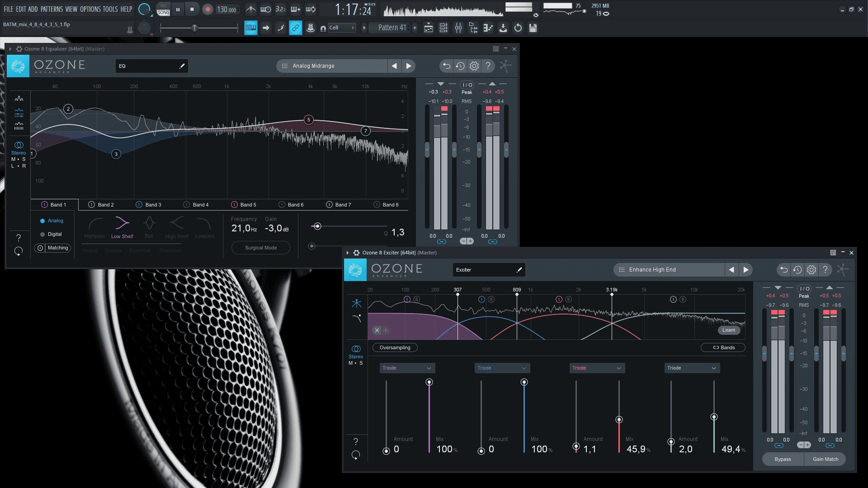Open the PATTERNS menu

52,9
